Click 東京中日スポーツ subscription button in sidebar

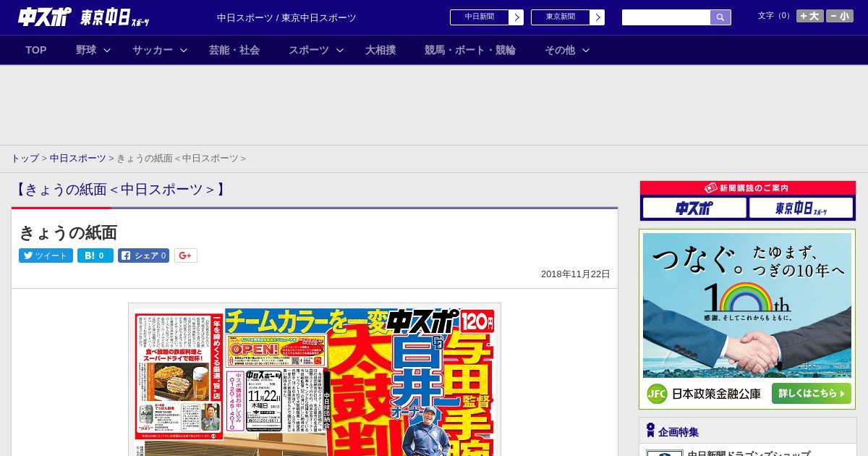801,208
